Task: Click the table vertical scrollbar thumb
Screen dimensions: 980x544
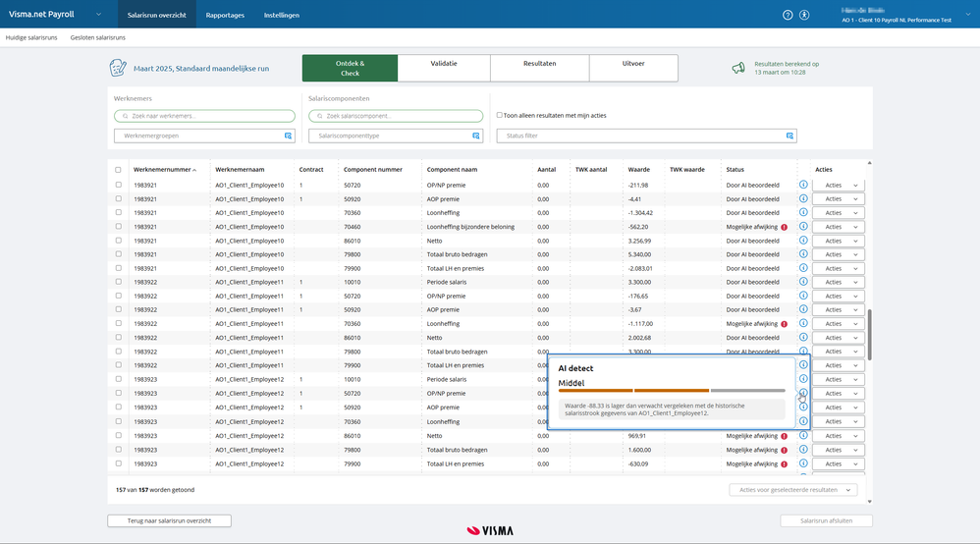Action: pos(869,335)
